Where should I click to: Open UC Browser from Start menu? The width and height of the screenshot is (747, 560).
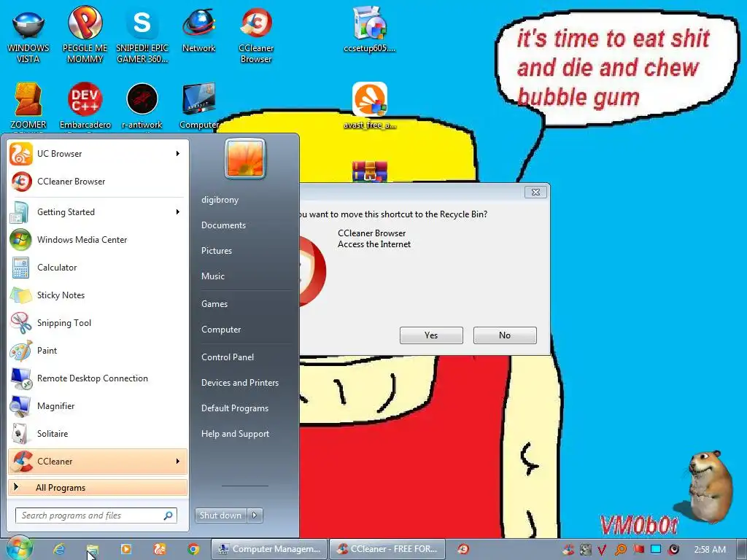[x=98, y=154]
